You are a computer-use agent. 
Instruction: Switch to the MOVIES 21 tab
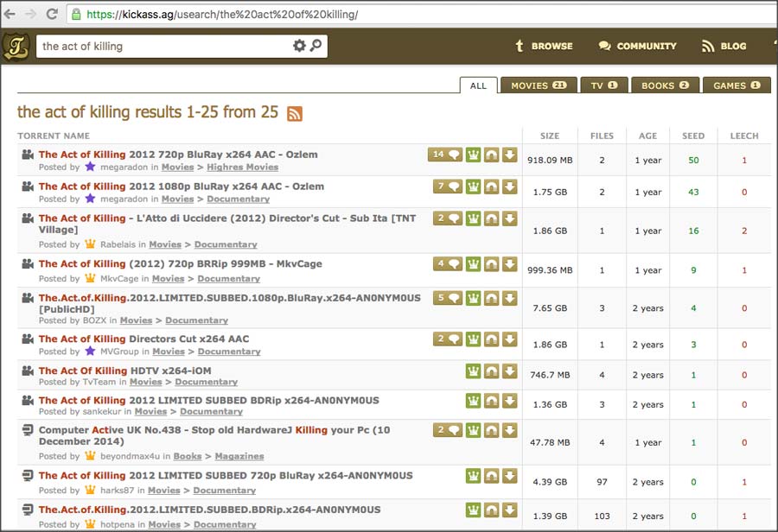(539, 85)
